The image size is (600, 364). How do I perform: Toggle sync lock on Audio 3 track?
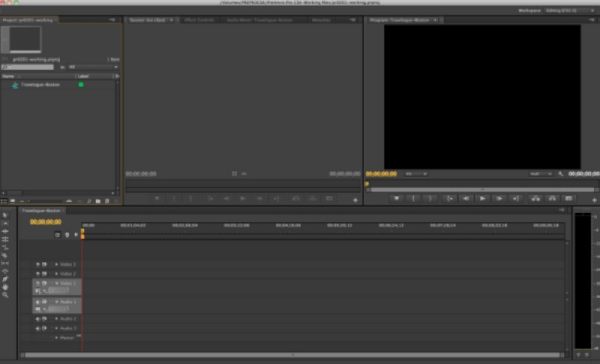[44, 328]
